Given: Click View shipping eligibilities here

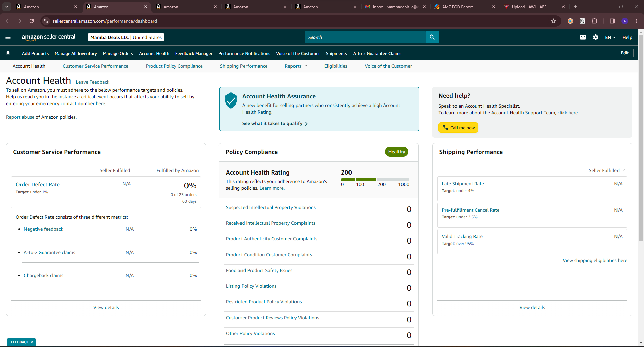Looking at the screenshot, I should (595, 260).
